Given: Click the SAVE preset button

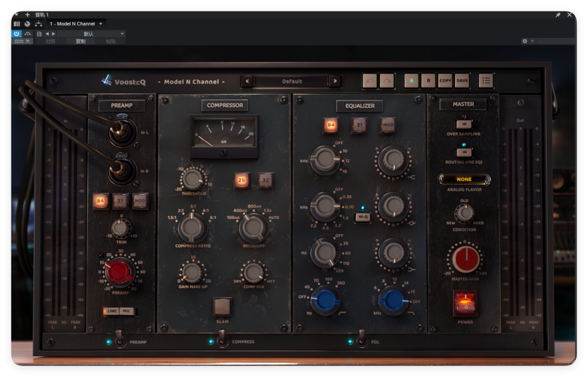Looking at the screenshot, I should pos(462,80).
